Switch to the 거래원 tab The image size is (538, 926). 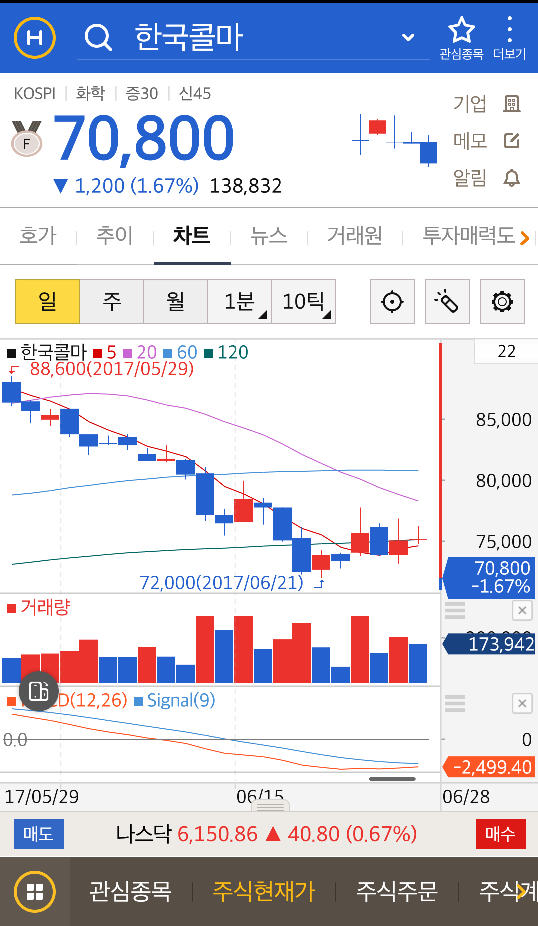pyautogui.click(x=355, y=236)
